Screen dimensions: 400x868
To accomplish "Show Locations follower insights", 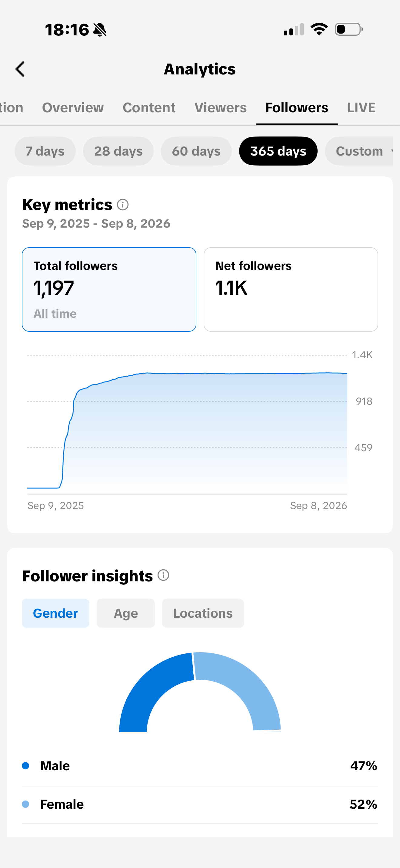I will [203, 613].
